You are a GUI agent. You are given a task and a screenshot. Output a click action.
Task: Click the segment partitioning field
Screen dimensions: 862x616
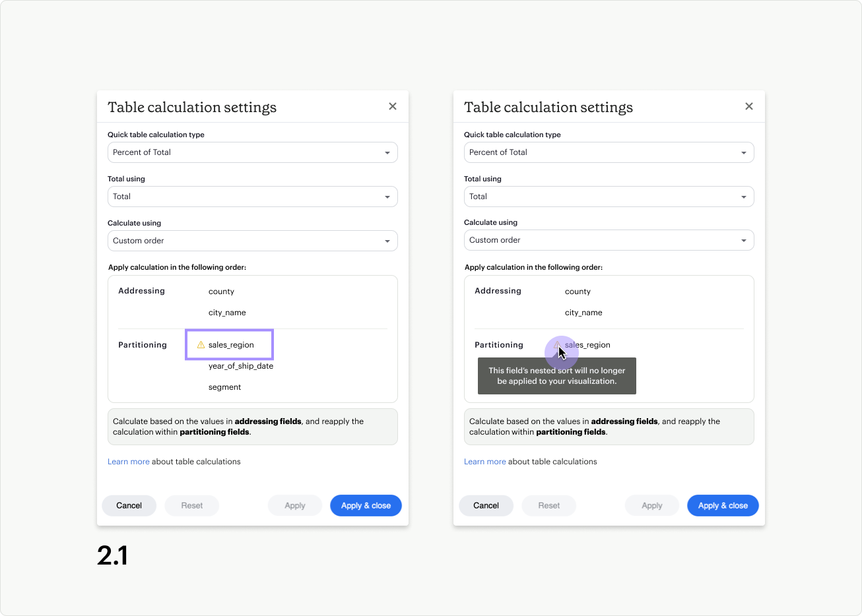click(x=225, y=386)
